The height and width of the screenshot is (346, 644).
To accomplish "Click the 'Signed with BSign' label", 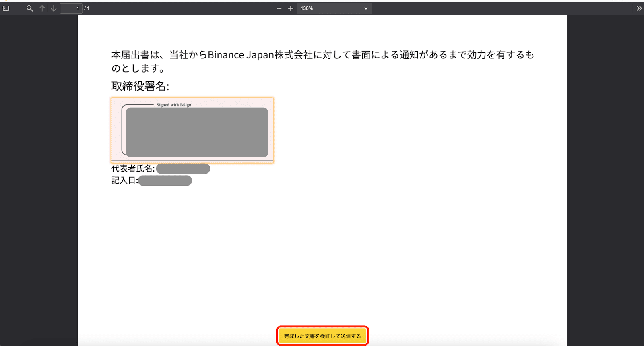I will [x=174, y=105].
